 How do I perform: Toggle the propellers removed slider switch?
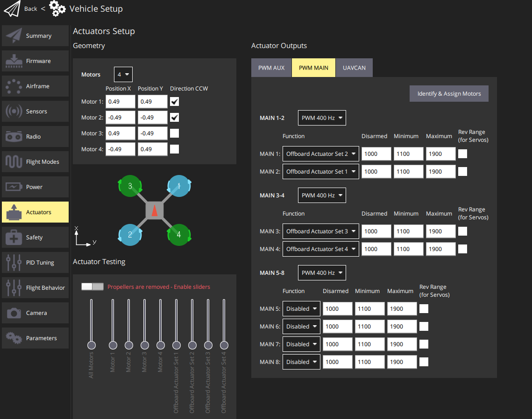click(x=92, y=286)
